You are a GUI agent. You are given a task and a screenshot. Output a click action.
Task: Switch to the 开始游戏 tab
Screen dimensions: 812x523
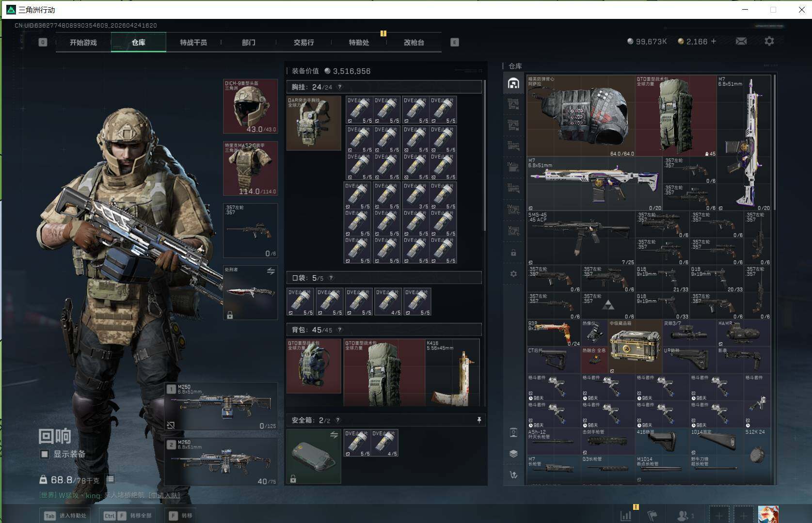pyautogui.click(x=83, y=43)
